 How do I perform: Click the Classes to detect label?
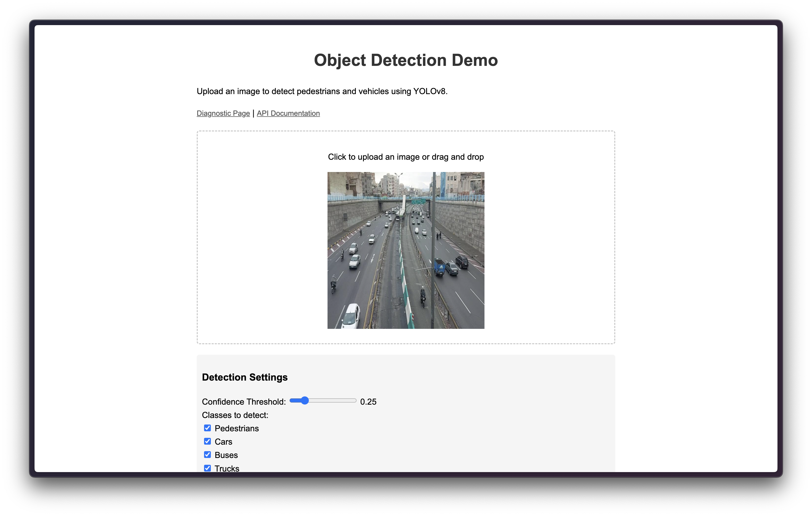click(235, 415)
